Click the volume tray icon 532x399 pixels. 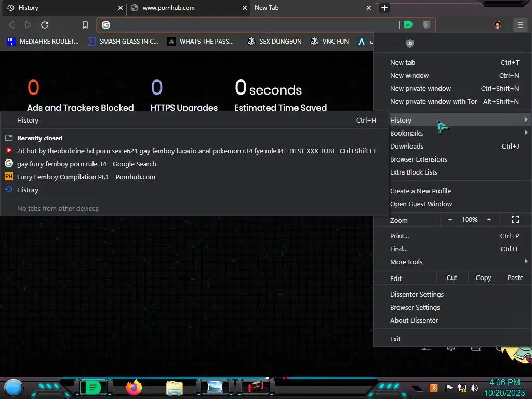click(x=474, y=388)
